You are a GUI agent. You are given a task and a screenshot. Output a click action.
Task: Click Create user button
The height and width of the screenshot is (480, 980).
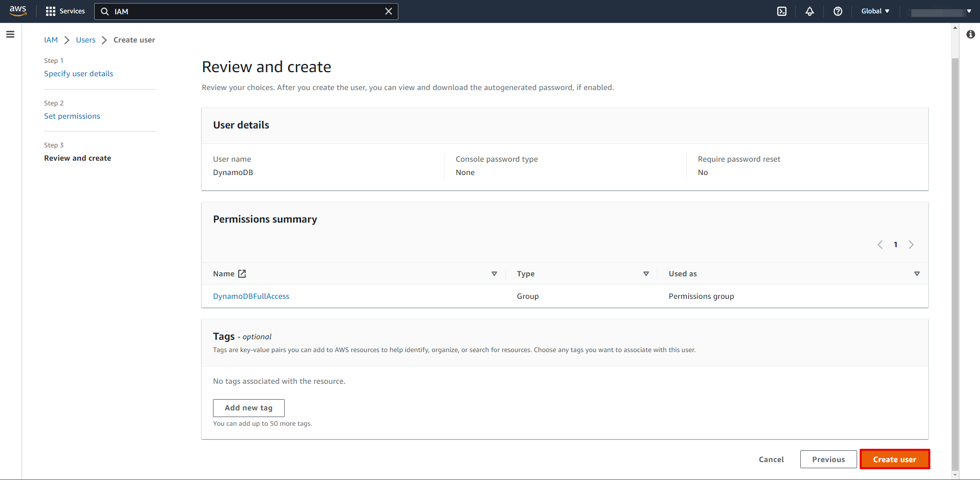point(894,460)
